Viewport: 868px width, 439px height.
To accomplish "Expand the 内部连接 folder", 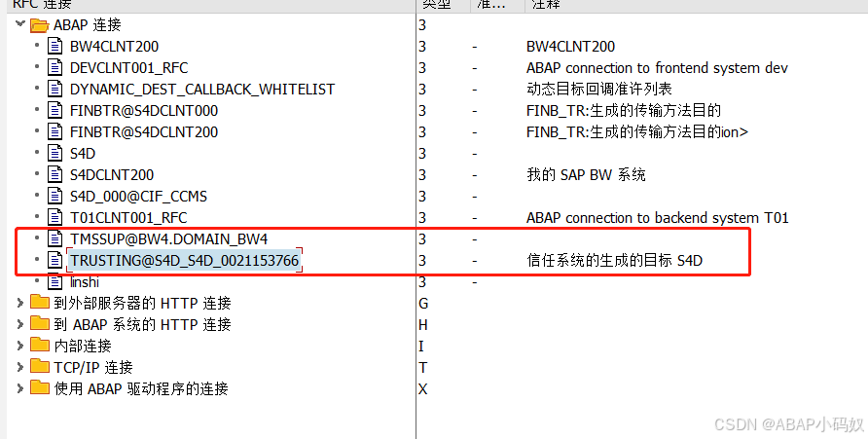I will pyautogui.click(x=19, y=346).
